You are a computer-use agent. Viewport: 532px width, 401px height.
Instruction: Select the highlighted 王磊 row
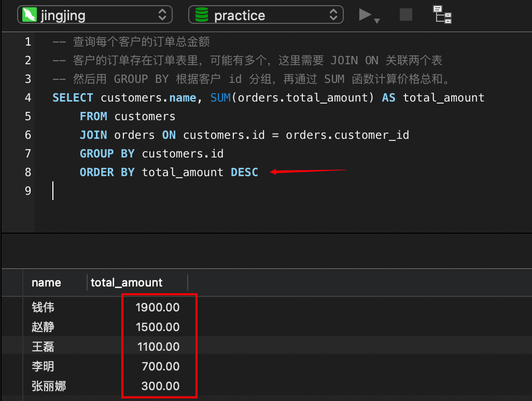[43, 347]
